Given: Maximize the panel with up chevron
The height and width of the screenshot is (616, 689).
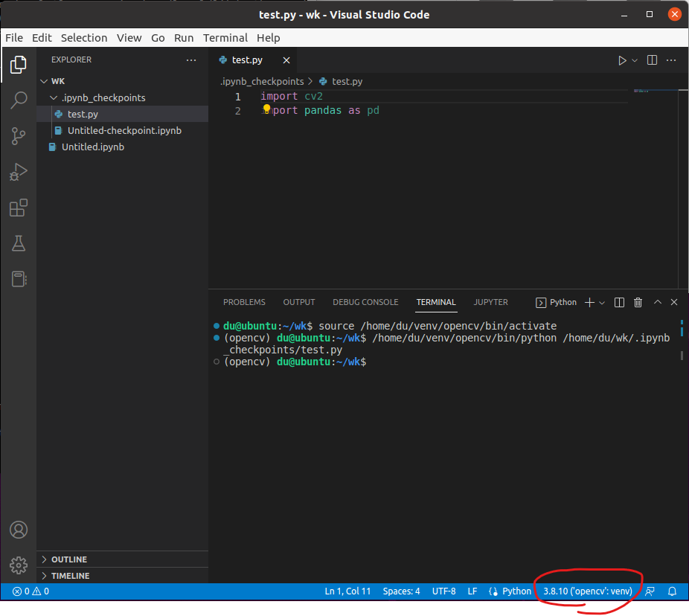Looking at the screenshot, I should [x=657, y=302].
